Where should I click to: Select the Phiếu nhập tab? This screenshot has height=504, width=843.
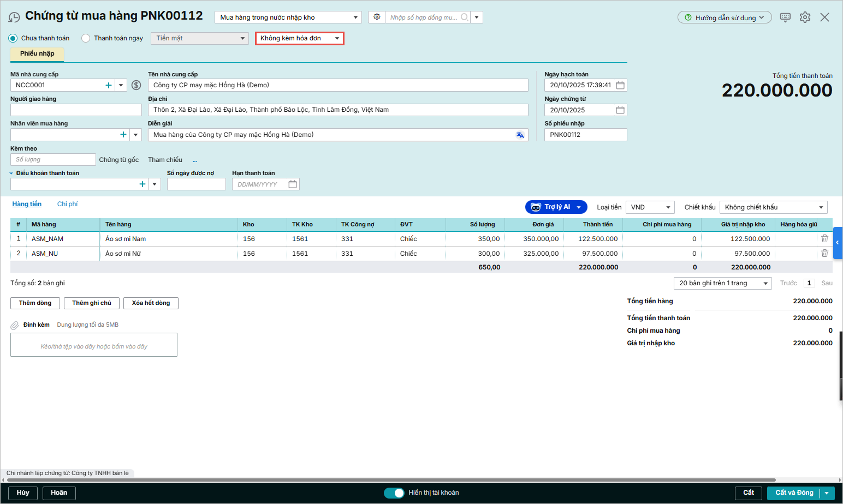click(37, 53)
